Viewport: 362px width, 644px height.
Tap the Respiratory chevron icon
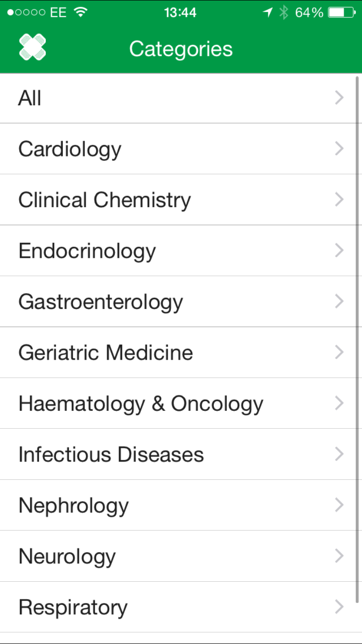(x=339, y=607)
